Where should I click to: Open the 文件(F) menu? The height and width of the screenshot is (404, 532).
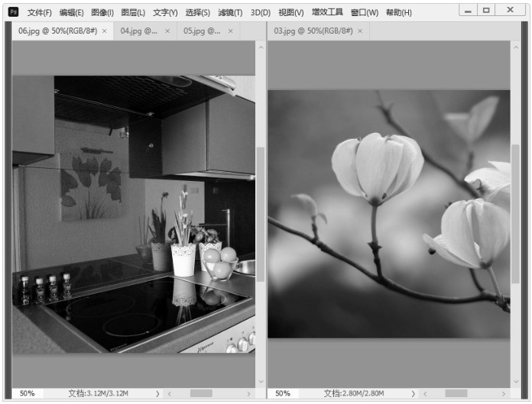[39, 13]
